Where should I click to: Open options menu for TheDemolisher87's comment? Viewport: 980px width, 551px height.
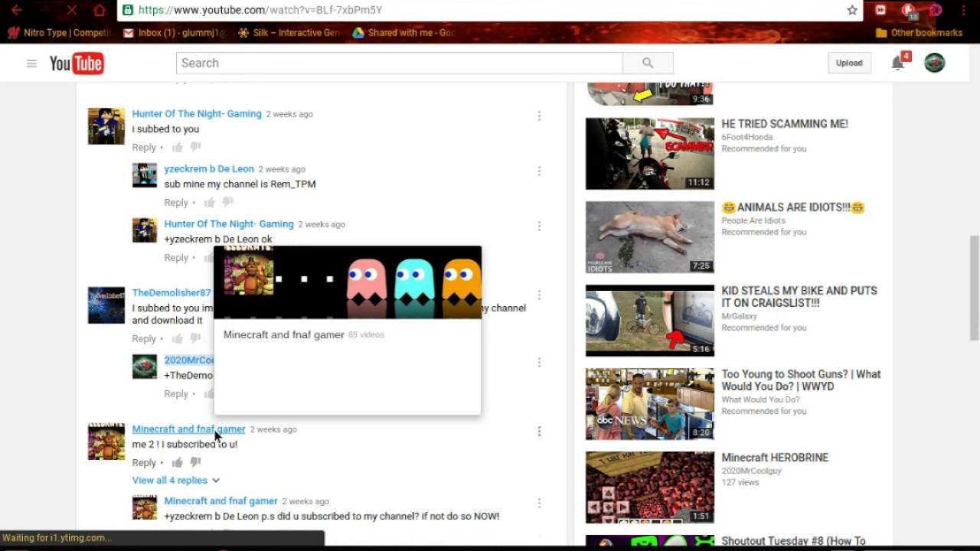[x=539, y=295]
